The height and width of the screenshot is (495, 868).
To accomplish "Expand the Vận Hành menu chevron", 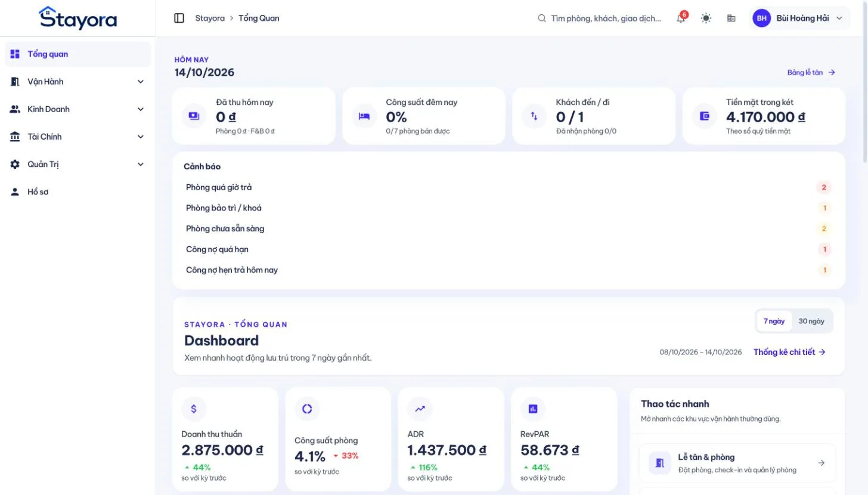I will point(141,82).
